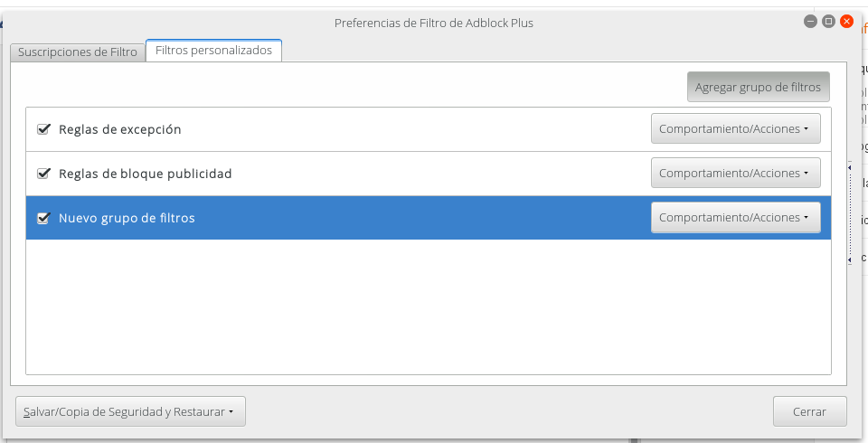Open Salvar/Copia de Seguridad y Restaurar menu

coord(130,411)
